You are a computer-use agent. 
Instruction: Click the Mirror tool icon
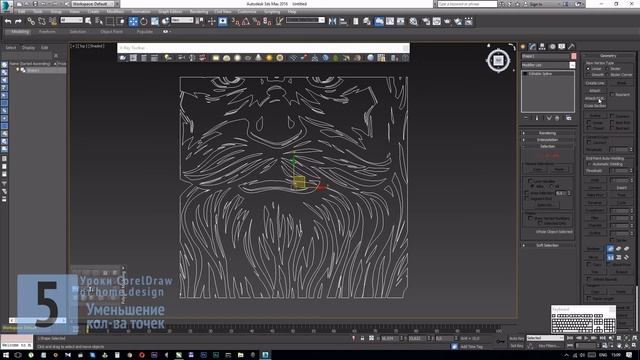click(332, 21)
